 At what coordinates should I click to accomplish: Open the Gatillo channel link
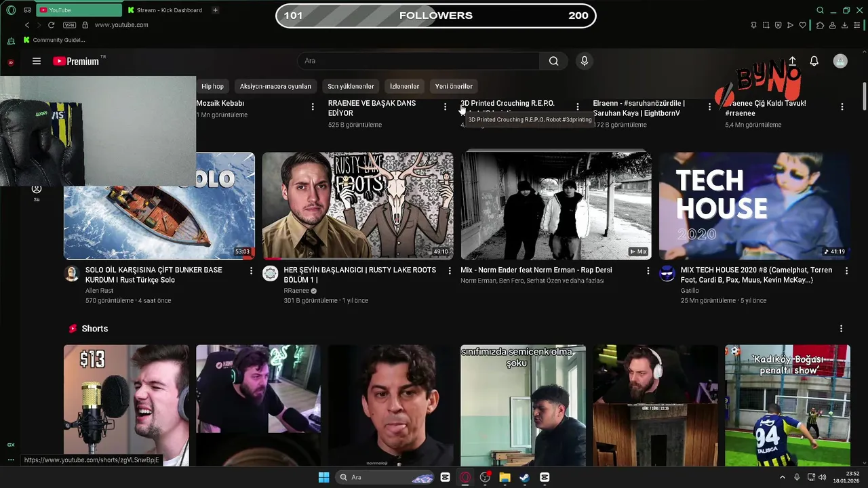pos(690,291)
